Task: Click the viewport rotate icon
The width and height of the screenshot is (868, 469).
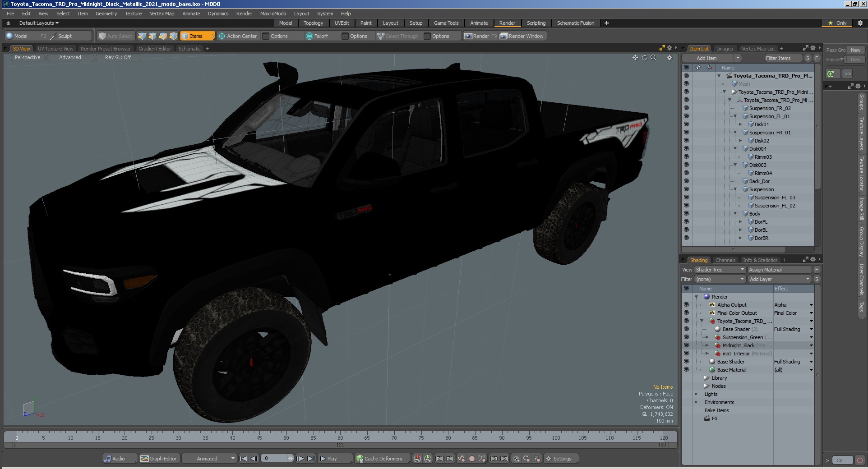Action: [644, 58]
